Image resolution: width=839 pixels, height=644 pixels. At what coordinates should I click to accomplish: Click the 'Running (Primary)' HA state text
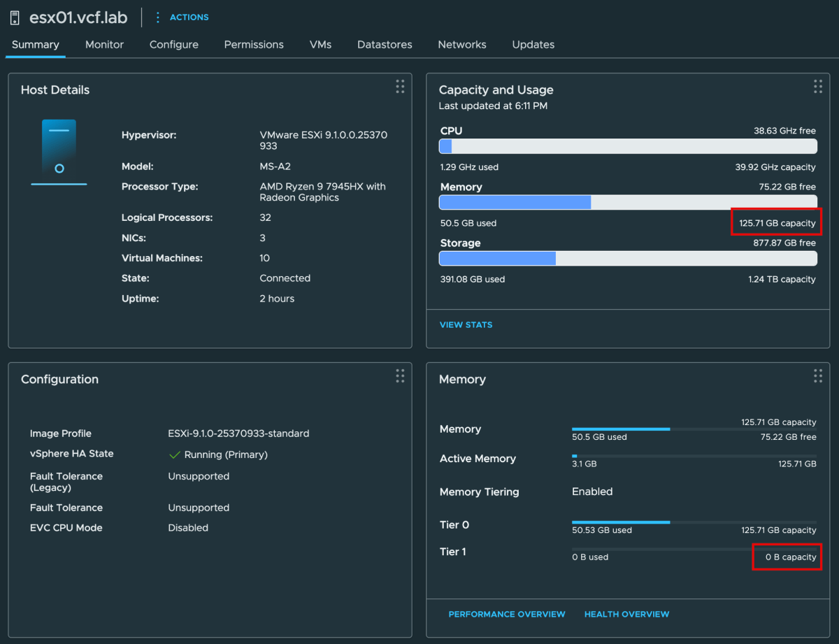(226, 455)
